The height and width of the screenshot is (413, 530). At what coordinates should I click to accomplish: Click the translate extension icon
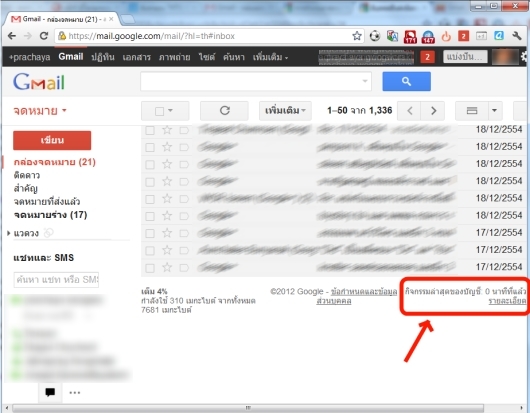(x=392, y=36)
